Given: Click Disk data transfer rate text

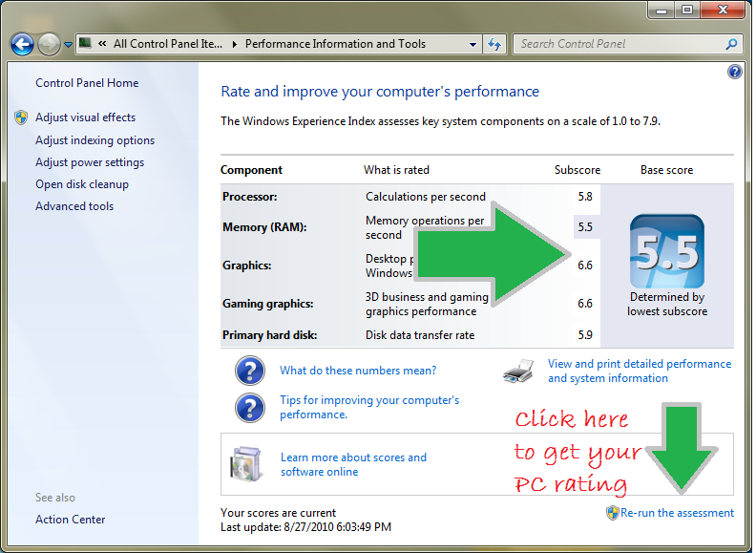Looking at the screenshot, I should (x=420, y=335).
